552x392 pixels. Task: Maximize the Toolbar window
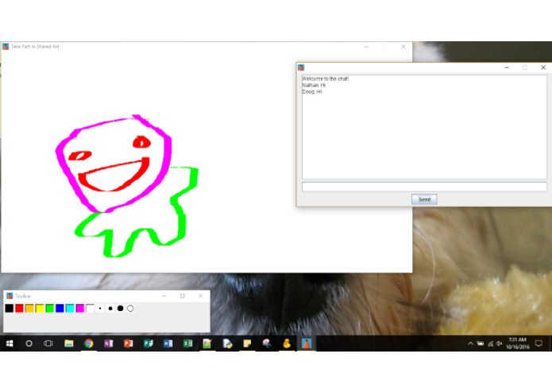(183, 296)
